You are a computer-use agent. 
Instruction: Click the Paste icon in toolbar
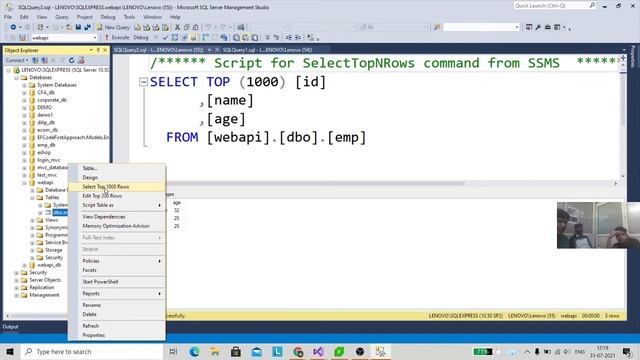pos(196,27)
